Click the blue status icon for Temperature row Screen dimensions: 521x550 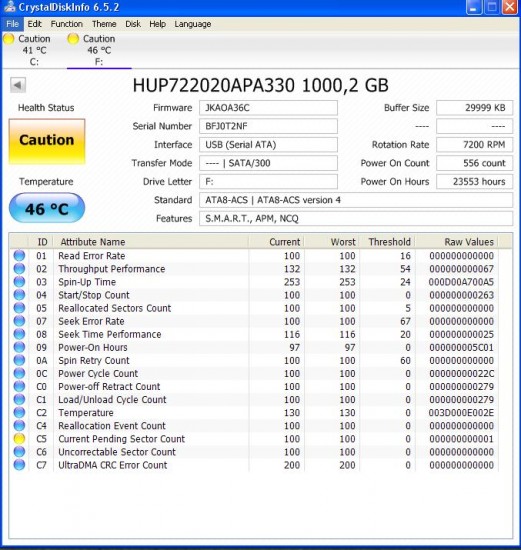click(19, 412)
